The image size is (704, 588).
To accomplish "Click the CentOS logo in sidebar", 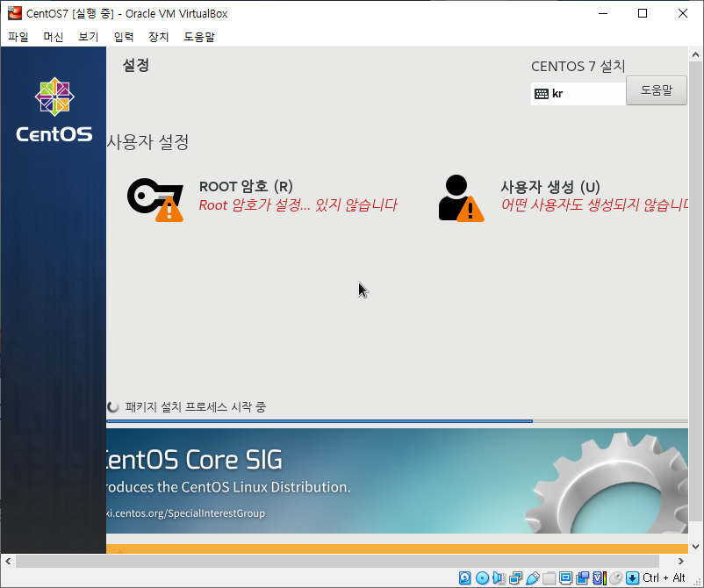I will click(54, 110).
